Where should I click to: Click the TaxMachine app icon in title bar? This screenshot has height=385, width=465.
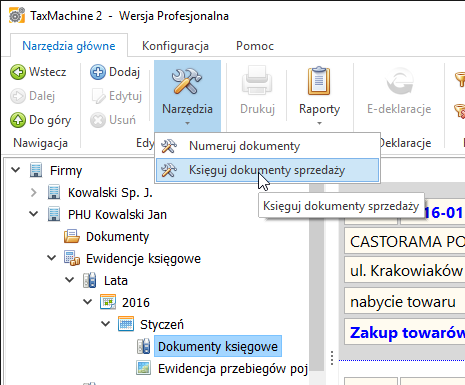17,15
